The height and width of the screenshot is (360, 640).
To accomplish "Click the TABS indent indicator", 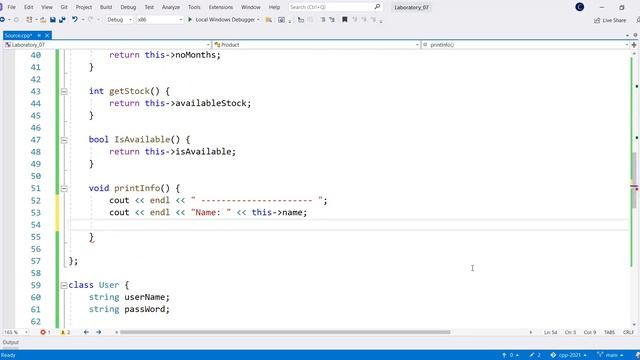I will pyautogui.click(x=609, y=332).
